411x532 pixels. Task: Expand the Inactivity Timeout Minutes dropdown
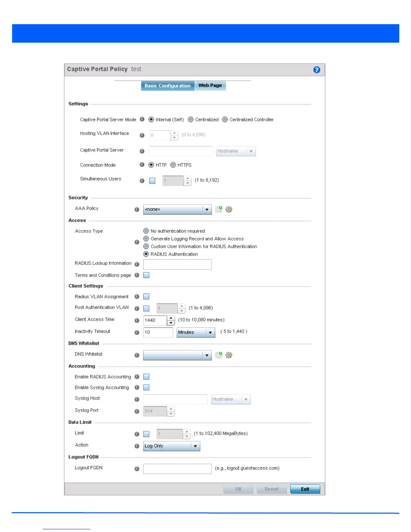coord(210,332)
